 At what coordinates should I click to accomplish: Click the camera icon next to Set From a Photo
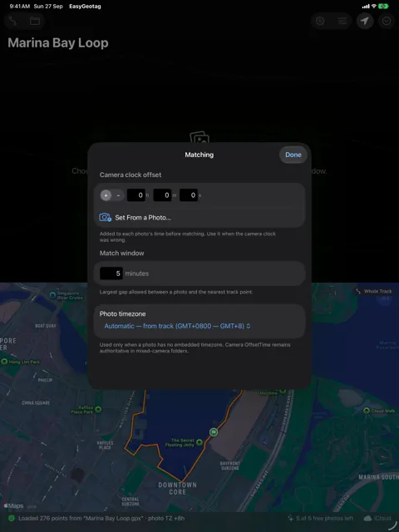pyautogui.click(x=105, y=218)
